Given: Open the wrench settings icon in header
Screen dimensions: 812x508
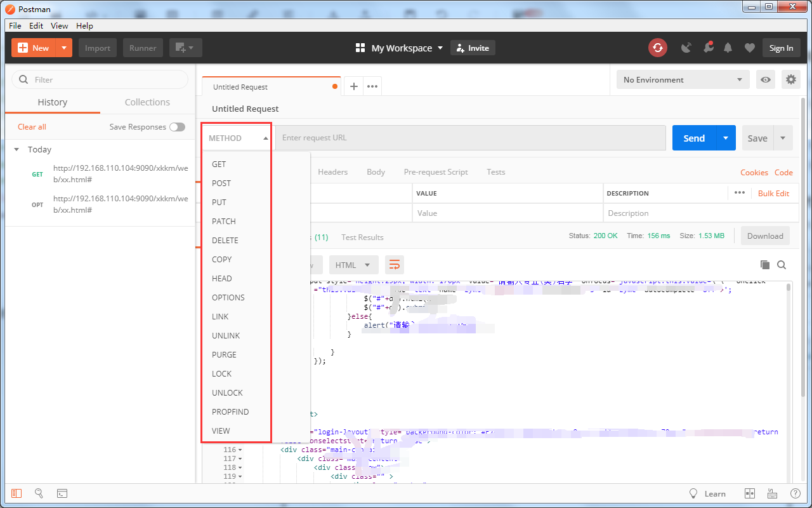Looking at the screenshot, I should [707, 48].
